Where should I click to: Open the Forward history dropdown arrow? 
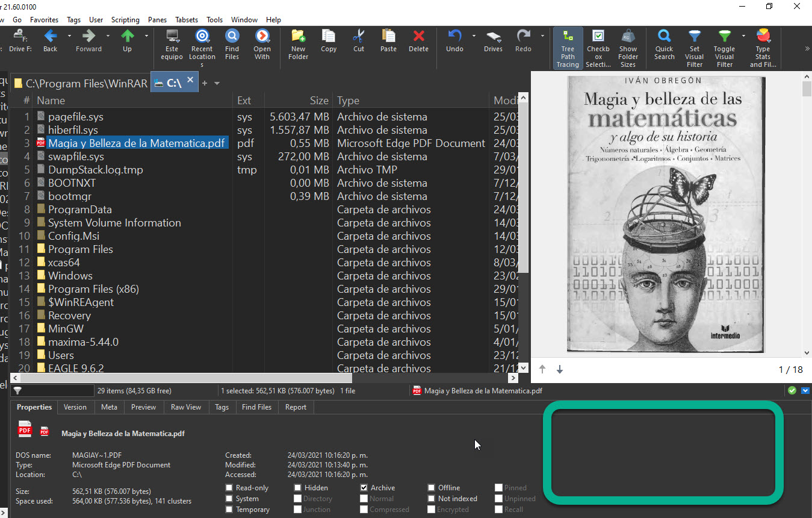[x=108, y=36]
